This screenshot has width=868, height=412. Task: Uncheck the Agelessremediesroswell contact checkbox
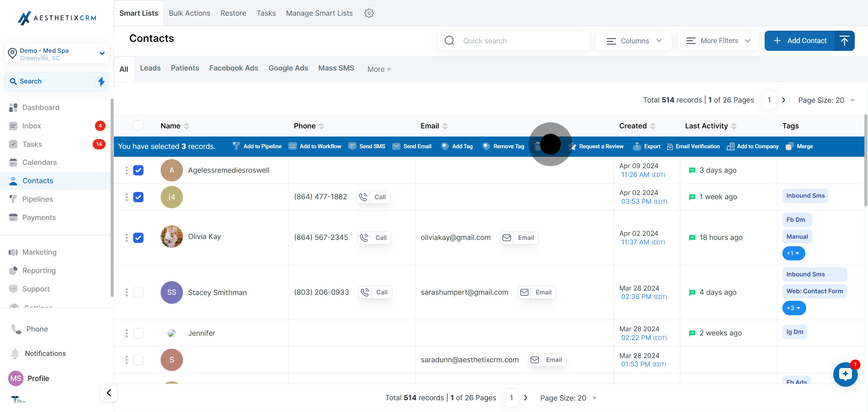[x=138, y=171]
